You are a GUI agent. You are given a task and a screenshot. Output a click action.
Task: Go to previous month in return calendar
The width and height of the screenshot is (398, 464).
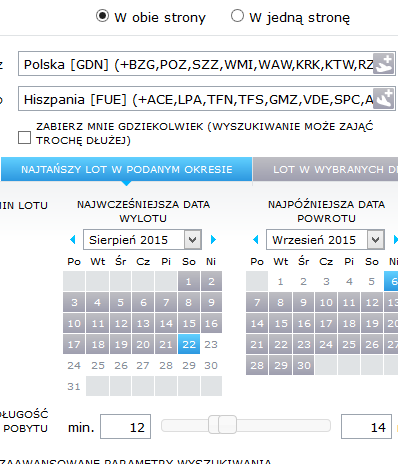[x=256, y=239]
